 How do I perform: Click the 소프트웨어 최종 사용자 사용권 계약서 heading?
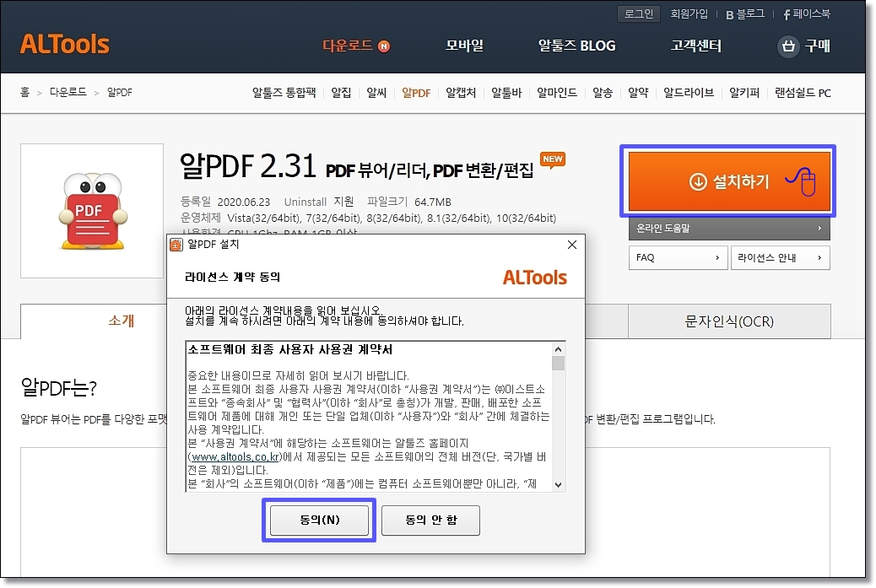pos(290,349)
